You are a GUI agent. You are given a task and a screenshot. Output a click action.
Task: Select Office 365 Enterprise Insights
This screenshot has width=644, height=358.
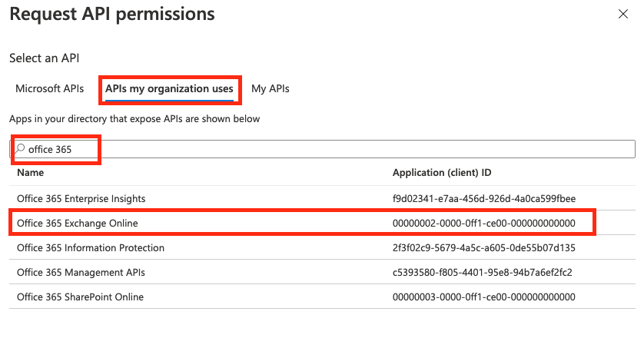[81, 198]
